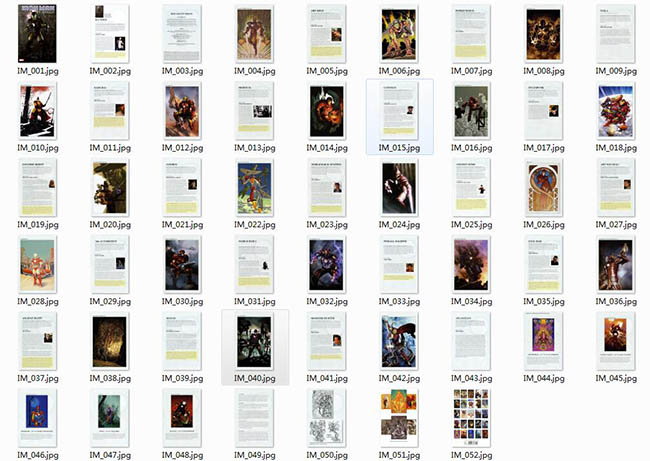Click IM_038.jpg dark brown thumbnail

(x=110, y=341)
